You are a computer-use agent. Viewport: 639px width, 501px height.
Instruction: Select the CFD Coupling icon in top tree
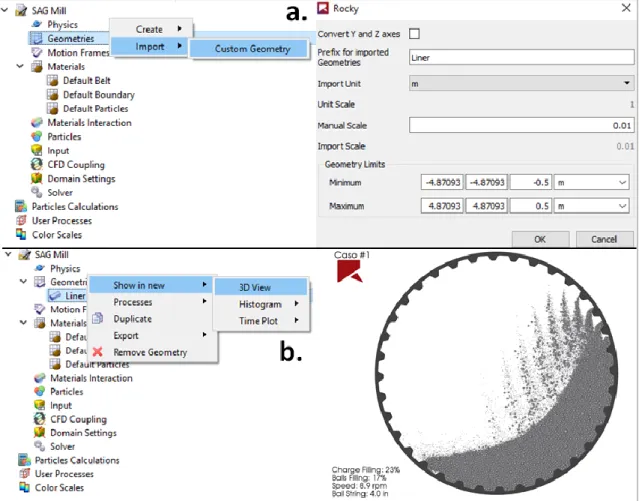(37, 165)
